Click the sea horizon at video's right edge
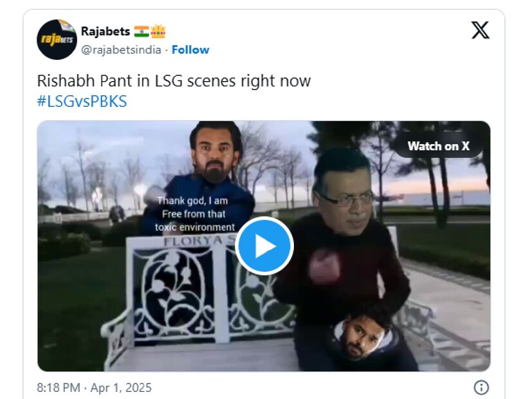This screenshot has height=399, width=532. (463, 196)
